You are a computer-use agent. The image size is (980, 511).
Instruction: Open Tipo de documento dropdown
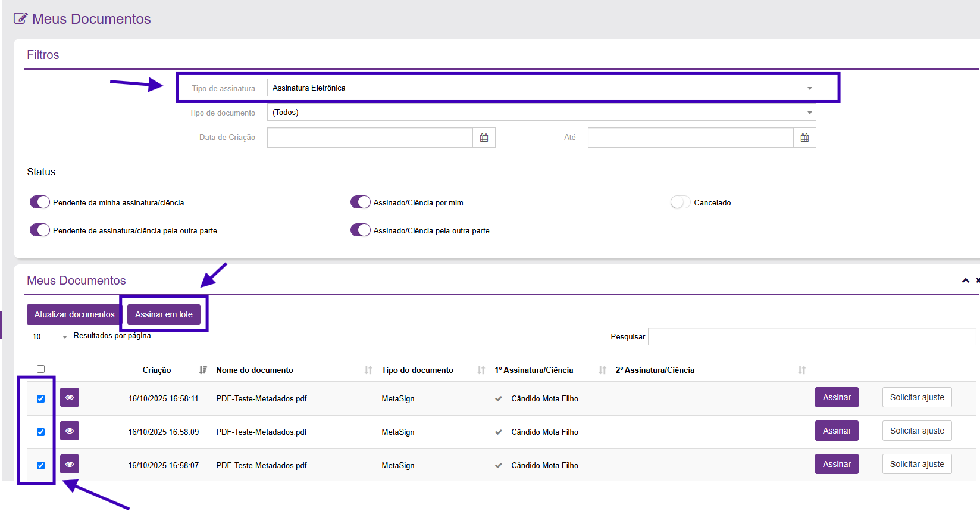pyautogui.click(x=541, y=113)
